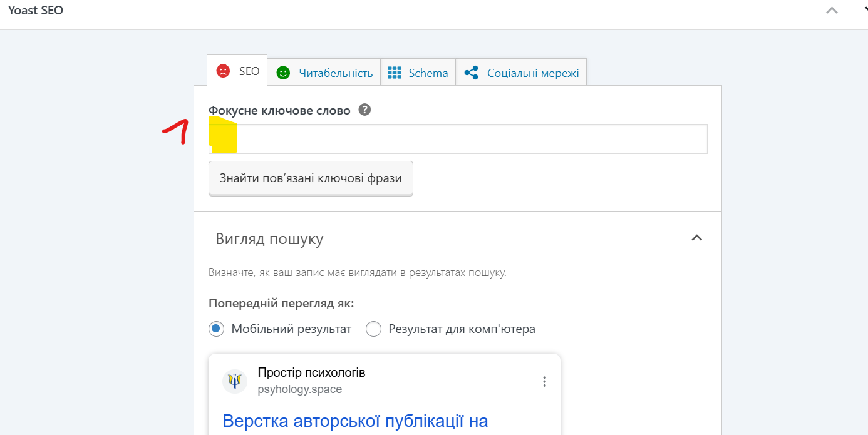Click the blue grid Schema icon

[395, 73]
